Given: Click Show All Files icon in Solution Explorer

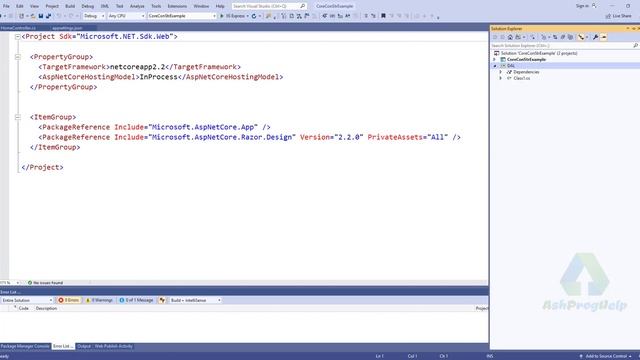Looking at the screenshot, I should pyautogui.click(x=570, y=37).
